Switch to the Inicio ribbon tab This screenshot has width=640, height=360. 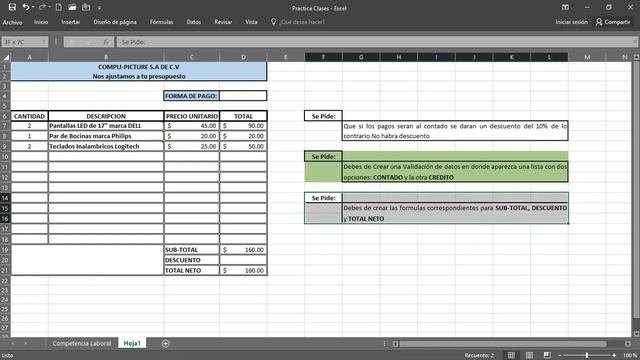[41, 22]
